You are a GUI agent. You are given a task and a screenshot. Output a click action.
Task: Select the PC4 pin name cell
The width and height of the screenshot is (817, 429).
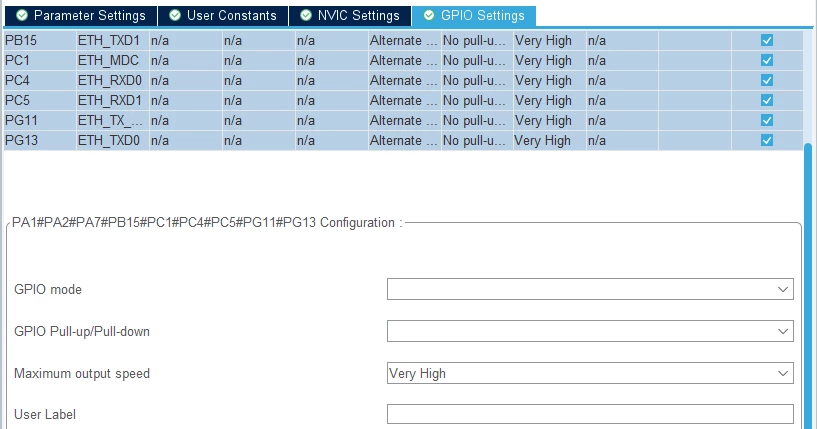tap(40, 80)
